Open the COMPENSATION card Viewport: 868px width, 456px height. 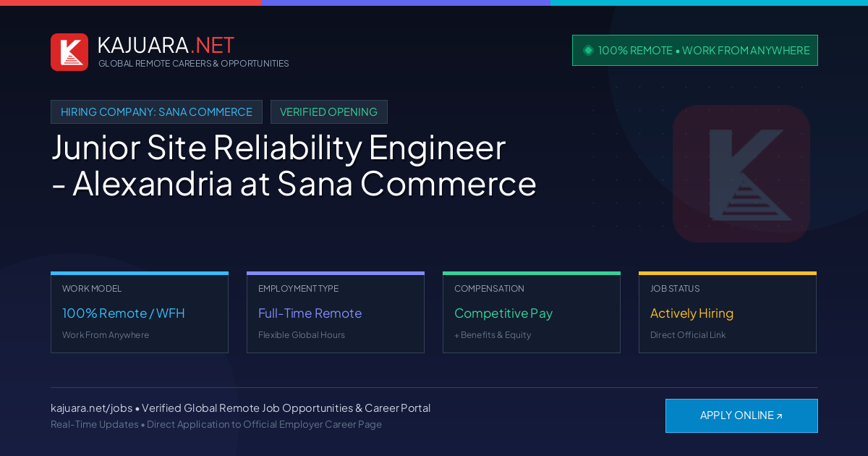click(x=532, y=313)
